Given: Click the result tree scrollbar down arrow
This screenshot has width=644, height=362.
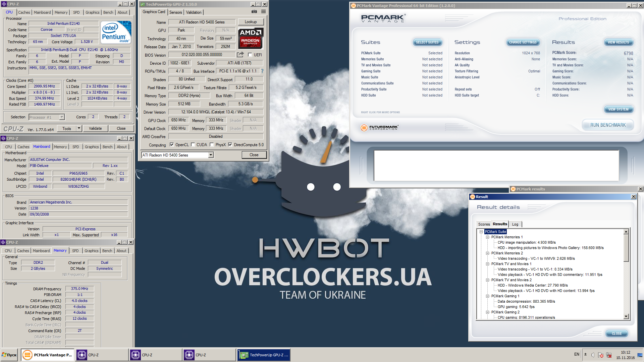Looking at the screenshot, I should click(x=626, y=316).
